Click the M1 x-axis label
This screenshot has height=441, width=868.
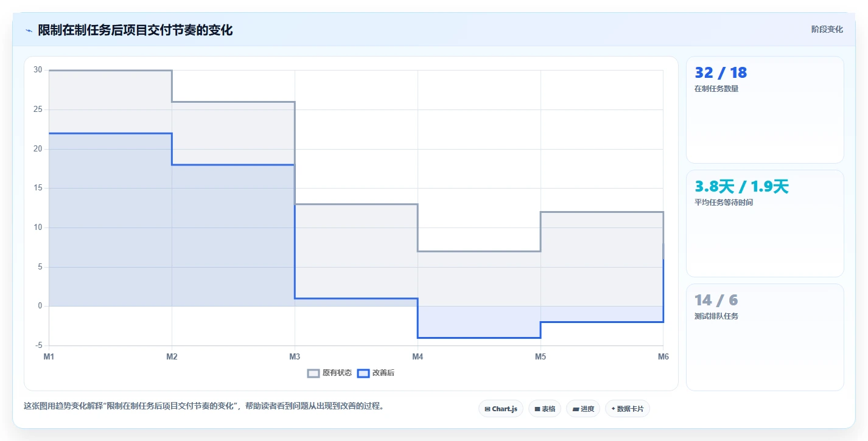tap(49, 357)
